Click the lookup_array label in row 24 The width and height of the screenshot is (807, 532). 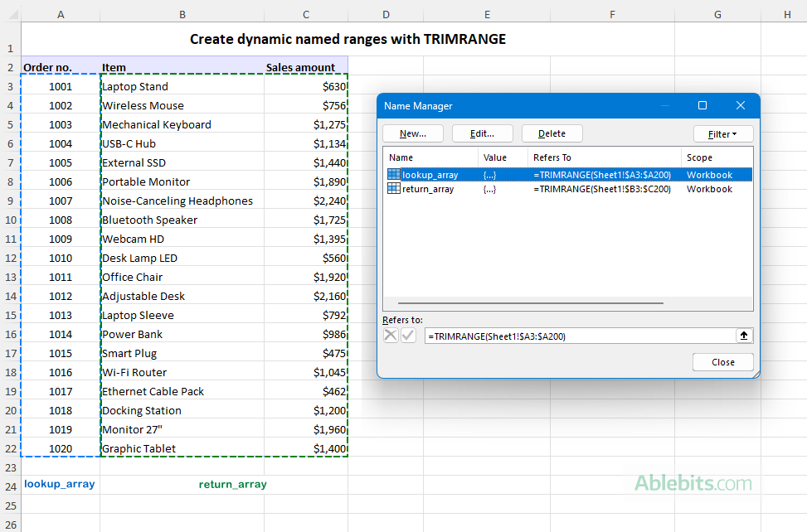(x=59, y=484)
